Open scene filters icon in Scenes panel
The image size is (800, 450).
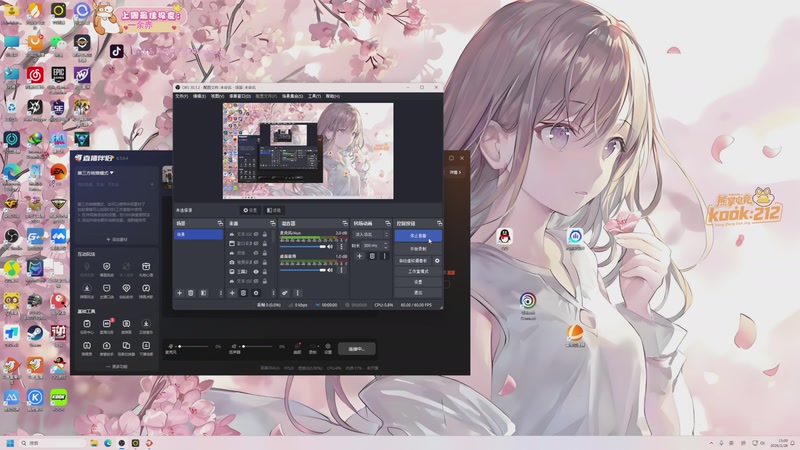[203, 293]
